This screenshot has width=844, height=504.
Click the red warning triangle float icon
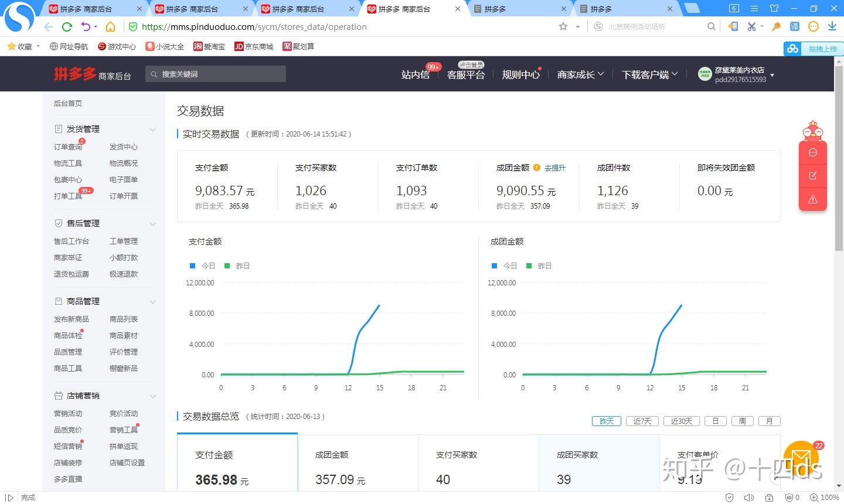click(813, 199)
